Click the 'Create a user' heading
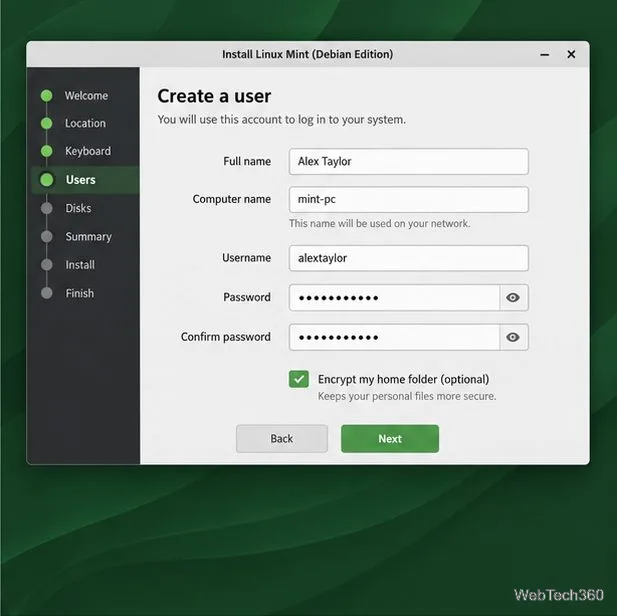This screenshot has width=617, height=616. [214, 96]
